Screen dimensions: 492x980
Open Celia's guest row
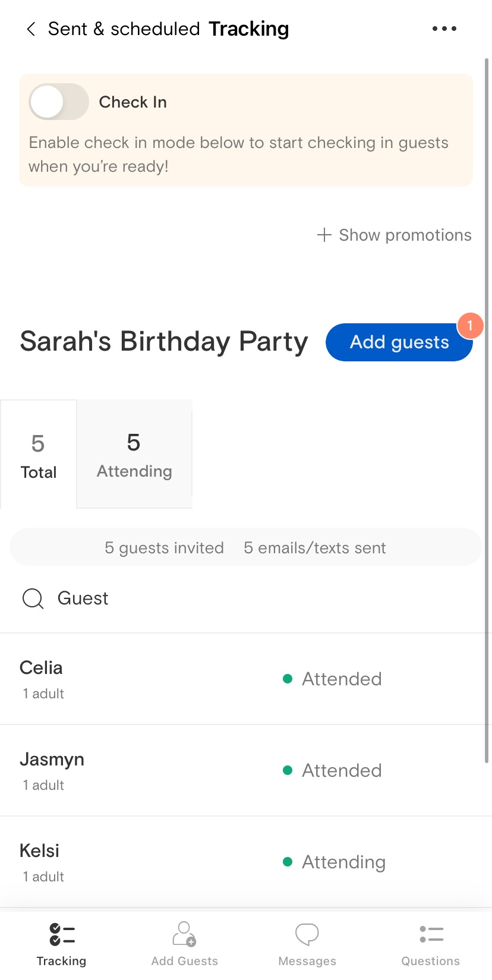coord(246,679)
